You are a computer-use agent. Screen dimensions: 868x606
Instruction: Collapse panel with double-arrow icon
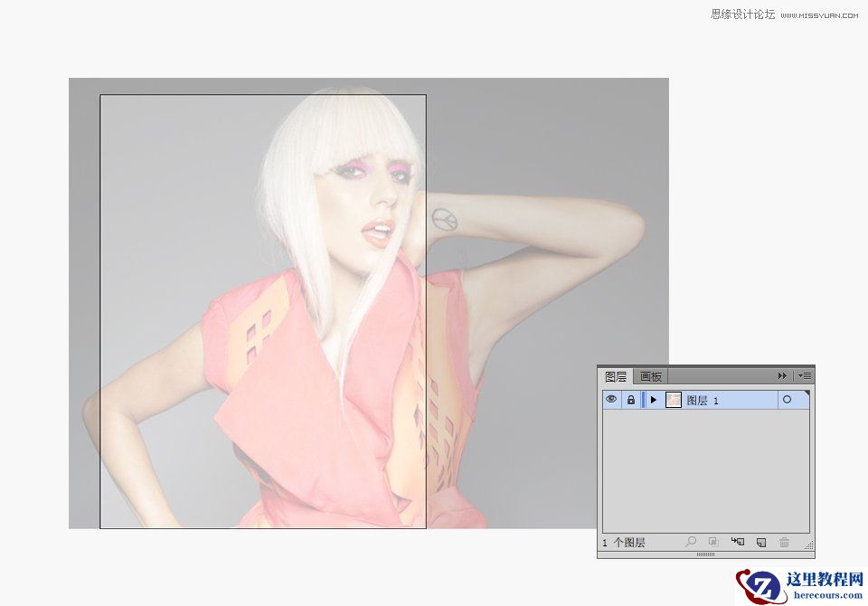[x=781, y=375]
